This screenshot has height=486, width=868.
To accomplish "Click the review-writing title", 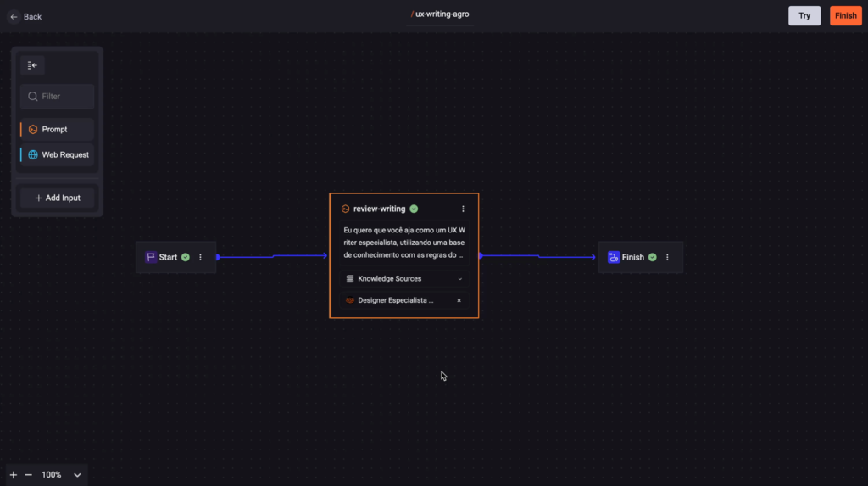I will 379,209.
